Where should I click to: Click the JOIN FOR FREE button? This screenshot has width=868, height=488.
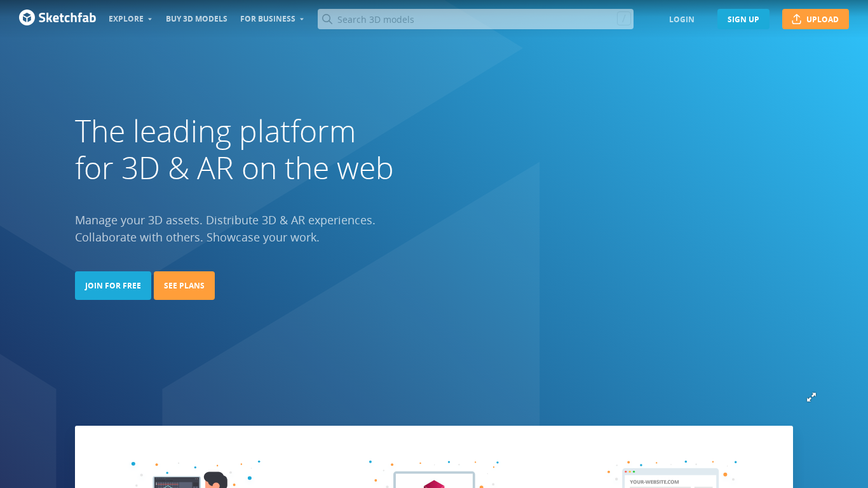[113, 285]
